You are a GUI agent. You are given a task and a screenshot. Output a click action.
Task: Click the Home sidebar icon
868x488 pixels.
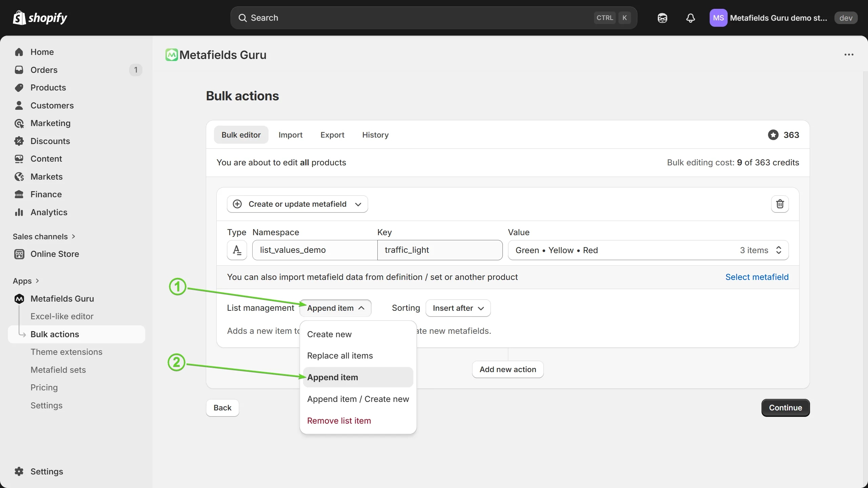click(19, 52)
